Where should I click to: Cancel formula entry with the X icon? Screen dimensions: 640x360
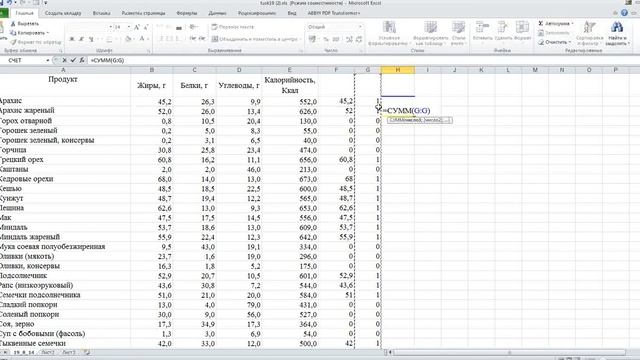[x=64, y=60]
